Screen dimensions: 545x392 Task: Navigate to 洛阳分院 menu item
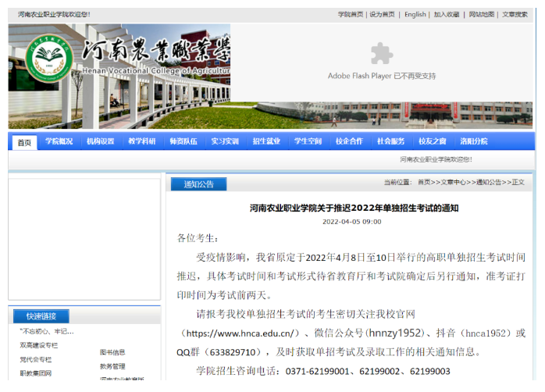[474, 141]
